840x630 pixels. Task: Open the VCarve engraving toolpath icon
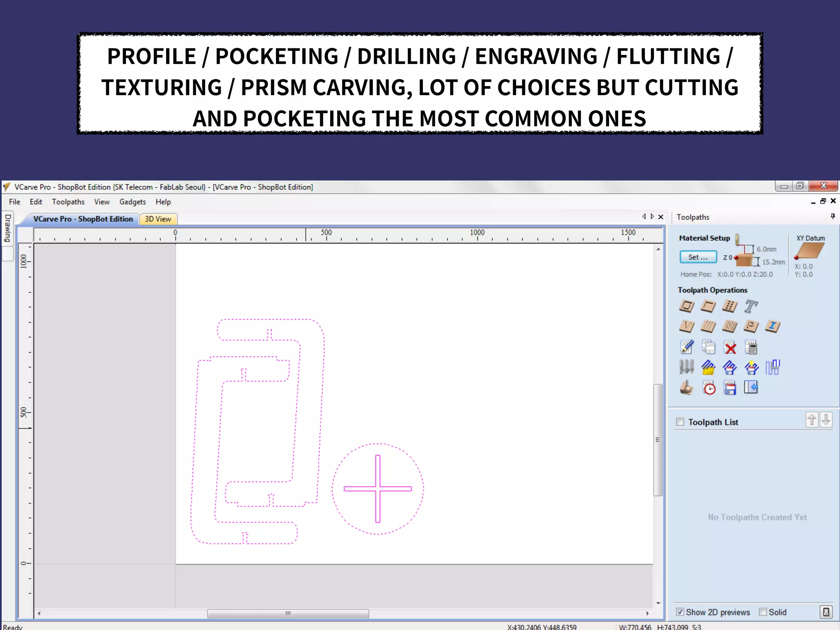tap(687, 326)
